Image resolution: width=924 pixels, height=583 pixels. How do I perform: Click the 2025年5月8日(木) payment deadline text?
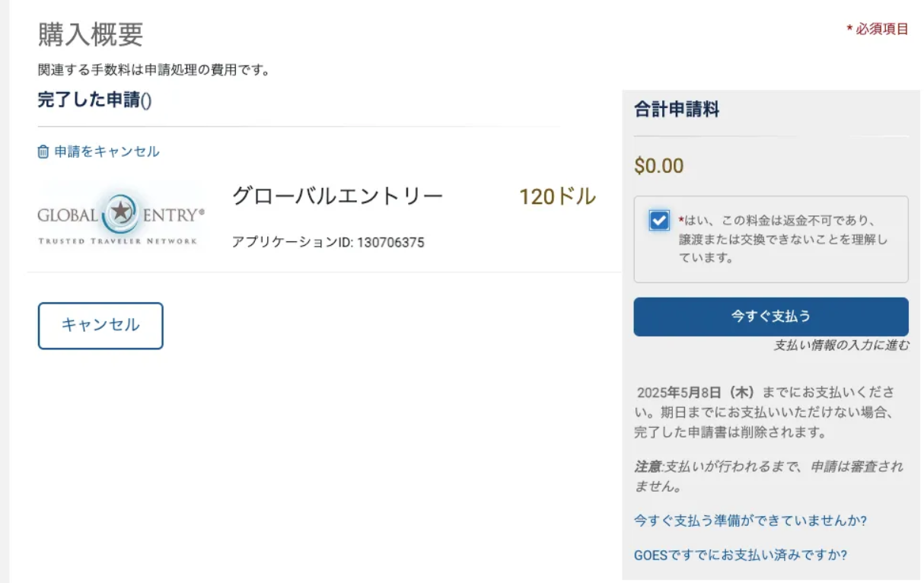point(696,393)
